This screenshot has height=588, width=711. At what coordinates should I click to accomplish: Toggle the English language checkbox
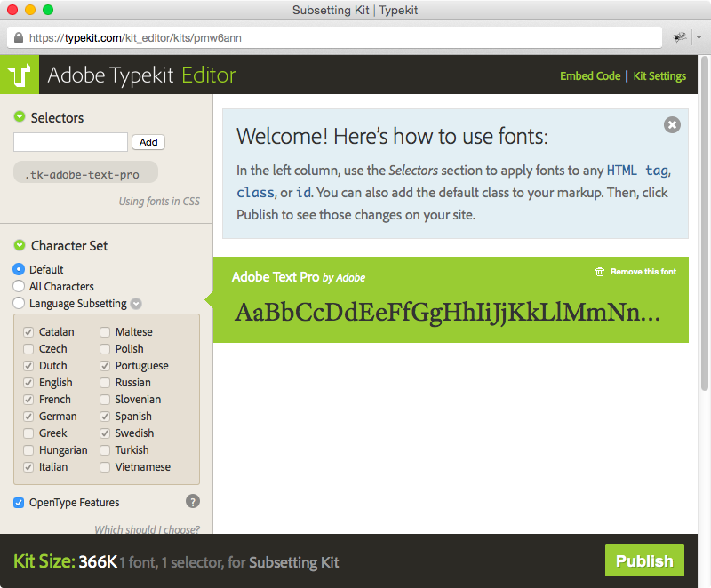(28, 383)
